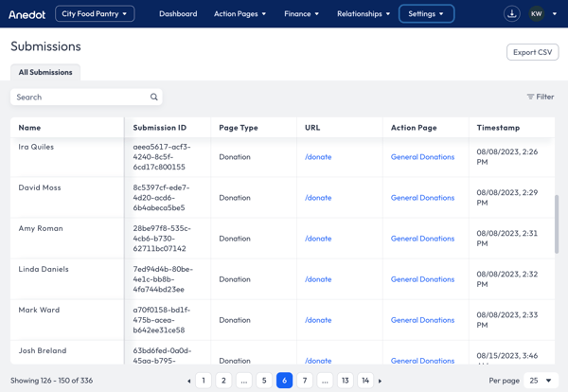Click submission ID starting aeea5617

162,157
